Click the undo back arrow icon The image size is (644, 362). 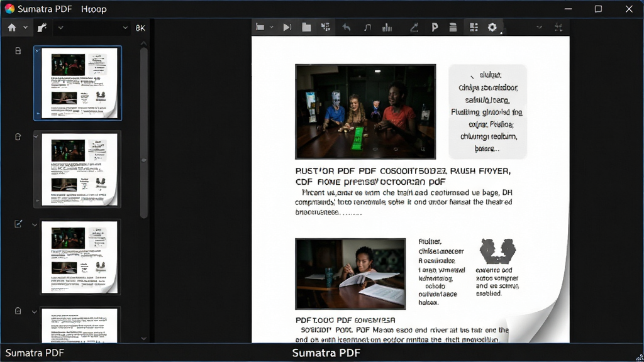pos(347,27)
